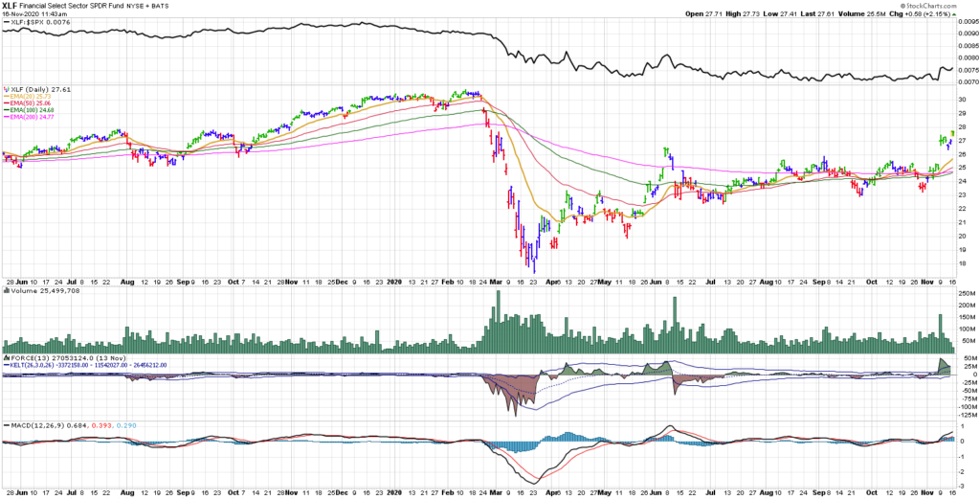Screen dimensions: 980x500
Task: Select the Last 27.61 quote value
Action: 815,13
